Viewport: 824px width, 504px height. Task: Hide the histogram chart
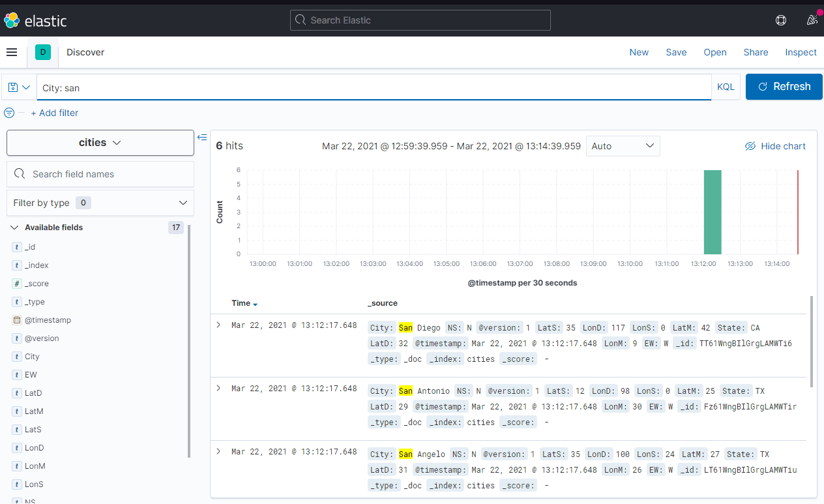click(774, 146)
